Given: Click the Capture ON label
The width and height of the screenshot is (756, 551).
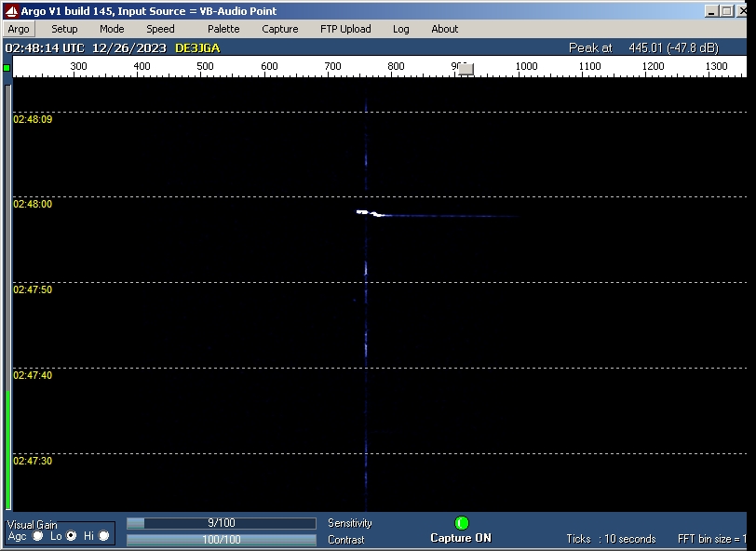Looking at the screenshot, I should pos(461,539).
